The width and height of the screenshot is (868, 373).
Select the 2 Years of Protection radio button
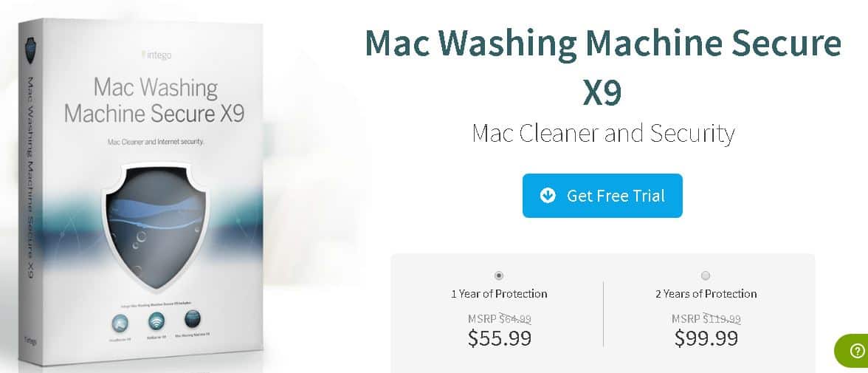(x=706, y=276)
